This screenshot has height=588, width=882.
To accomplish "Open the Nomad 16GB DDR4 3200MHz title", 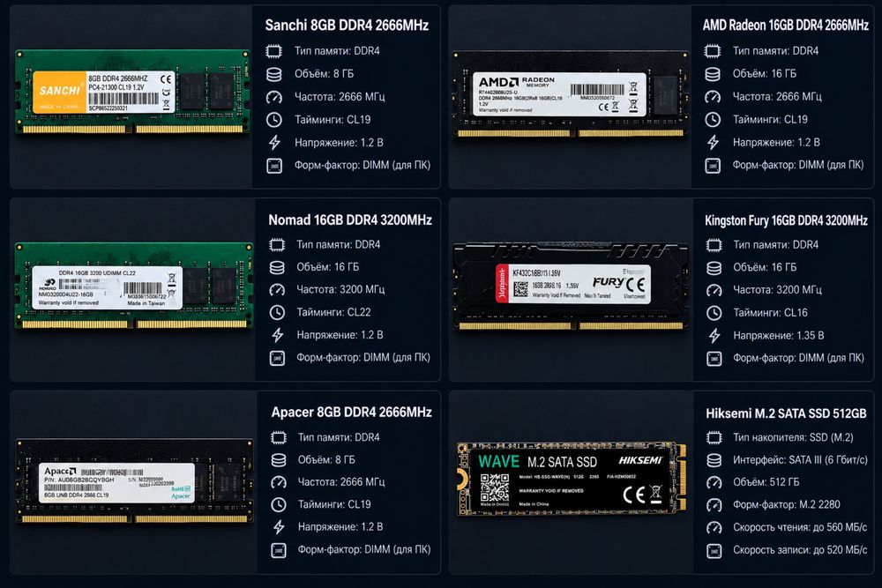I will click(x=350, y=220).
